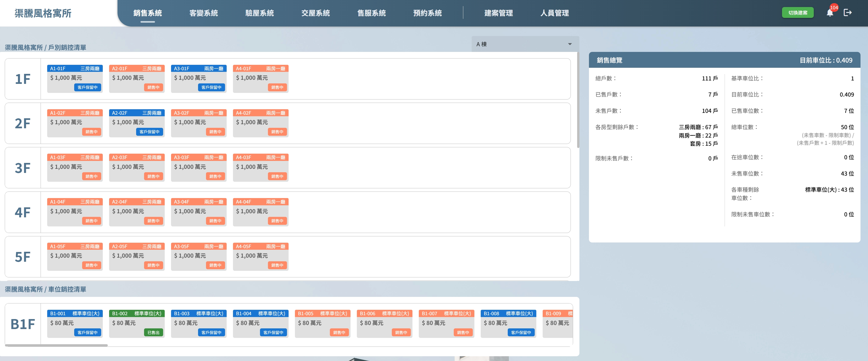Image resolution: width=868 pixels, height=361 pixels.
Task: Click the parking list horizontal scrollbar
Action: (x=56, y=345)
